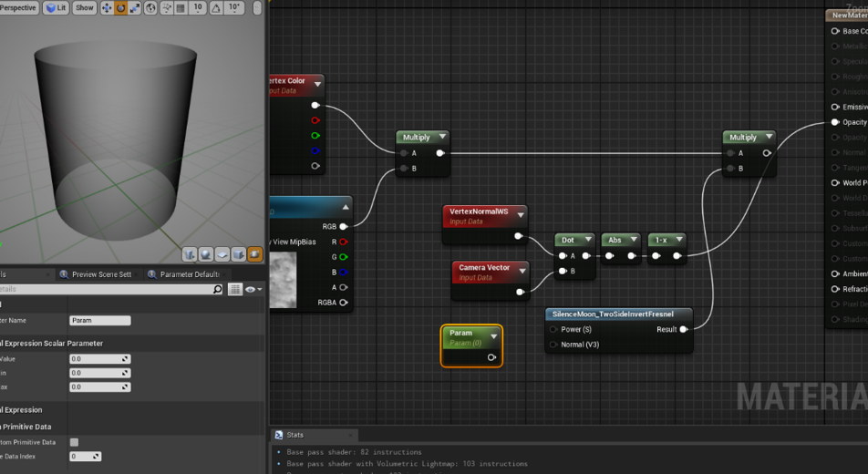Open the Show viewport options button
The width and height of the screenshot is (868, 474).
click(84, 8)
